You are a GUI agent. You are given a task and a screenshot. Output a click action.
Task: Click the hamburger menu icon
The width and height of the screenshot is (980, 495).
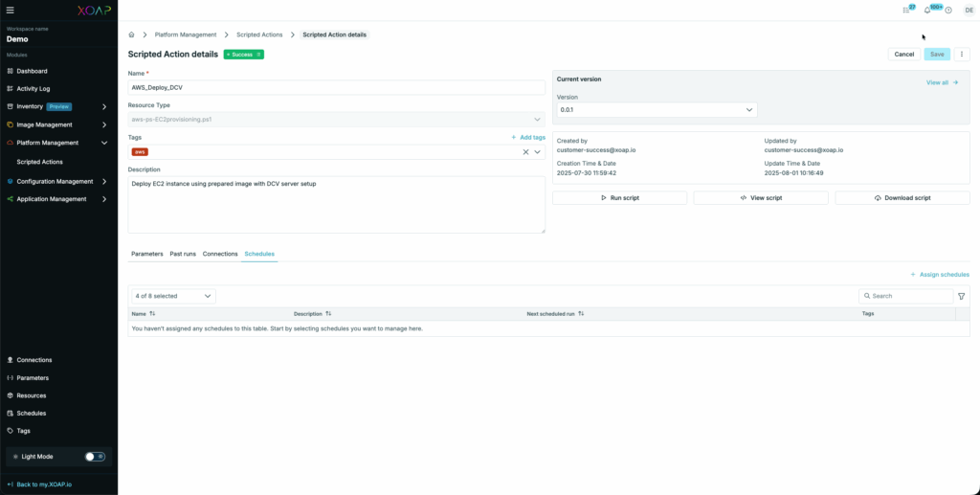coord(11,10)
